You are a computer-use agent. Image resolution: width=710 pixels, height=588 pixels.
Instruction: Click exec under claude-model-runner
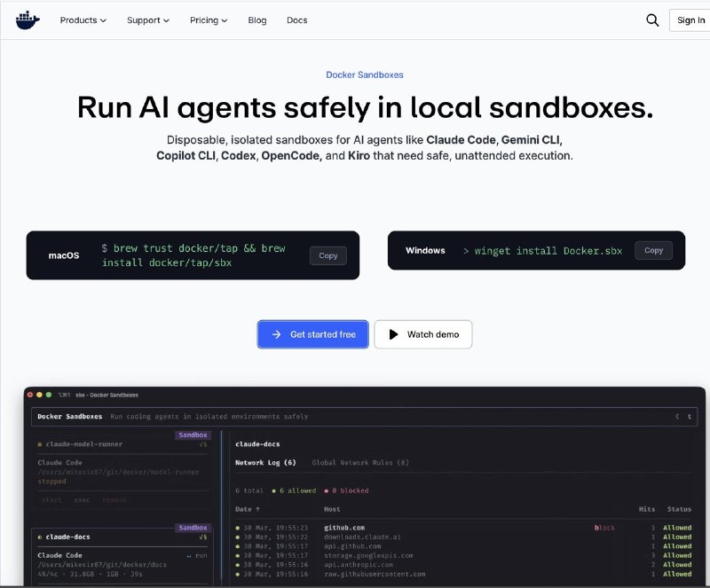click(82, 499)
